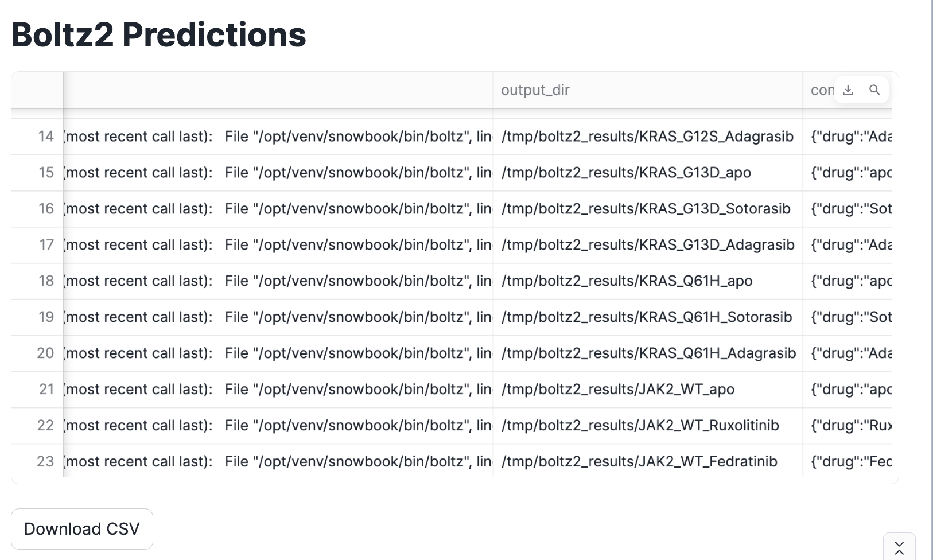Click the KRAS_G13D_Adagrasib output path cell
933x560 pixels.
tap(648, 245)
